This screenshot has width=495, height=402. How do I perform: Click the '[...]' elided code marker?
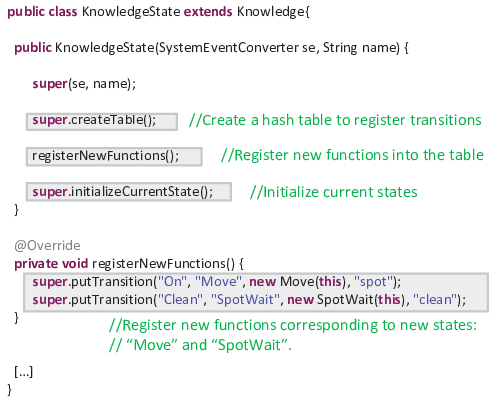tap(24, 371)
